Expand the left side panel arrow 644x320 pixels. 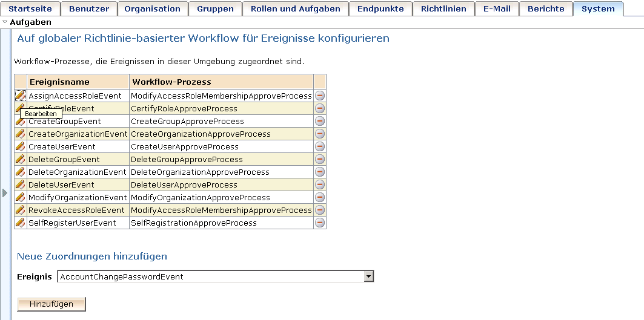[5, 193]
